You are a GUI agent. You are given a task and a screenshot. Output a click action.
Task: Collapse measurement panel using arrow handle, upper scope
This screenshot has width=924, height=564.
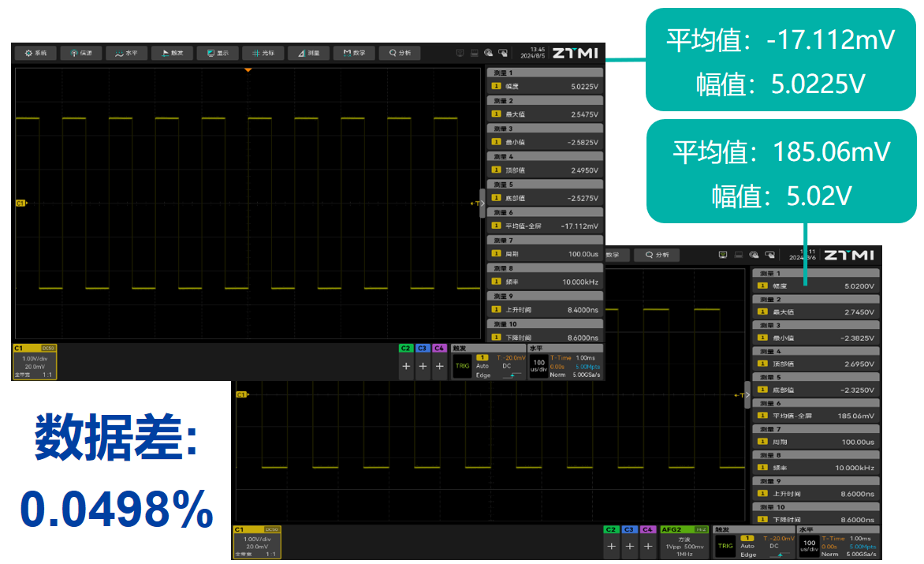[482, 203]
